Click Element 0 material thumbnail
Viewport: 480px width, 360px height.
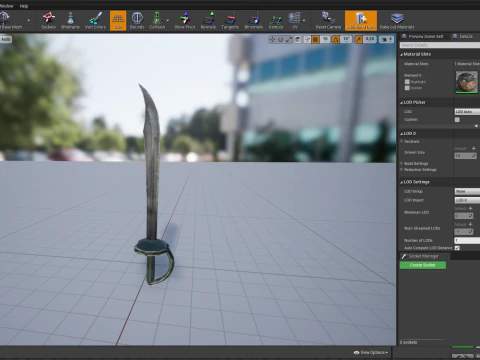pyautogui.click(x=467, y=82)
